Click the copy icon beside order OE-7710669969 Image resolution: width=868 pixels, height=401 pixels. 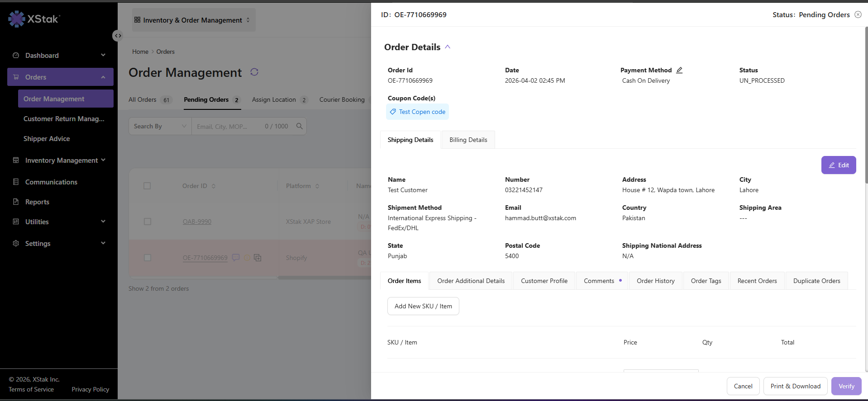[258, 258]
